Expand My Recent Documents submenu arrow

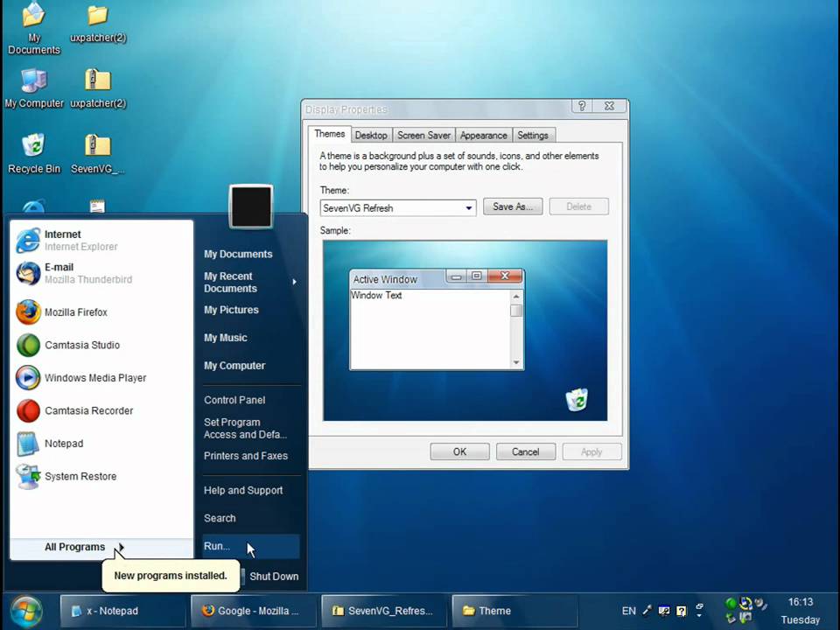tap(294, 282)
